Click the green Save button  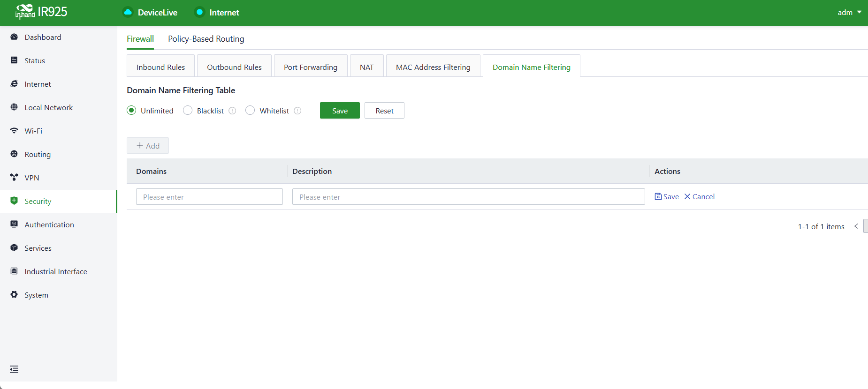(340, 111)
